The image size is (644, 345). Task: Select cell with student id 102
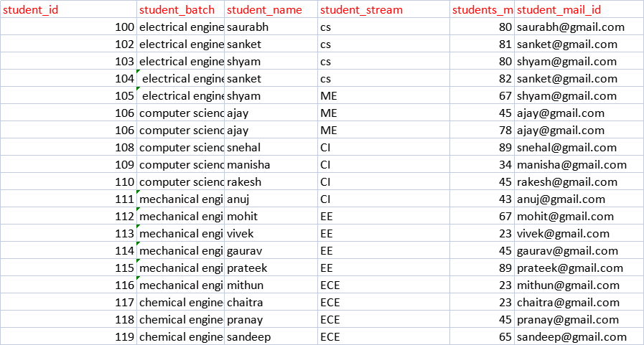click(x=68, y=44)
